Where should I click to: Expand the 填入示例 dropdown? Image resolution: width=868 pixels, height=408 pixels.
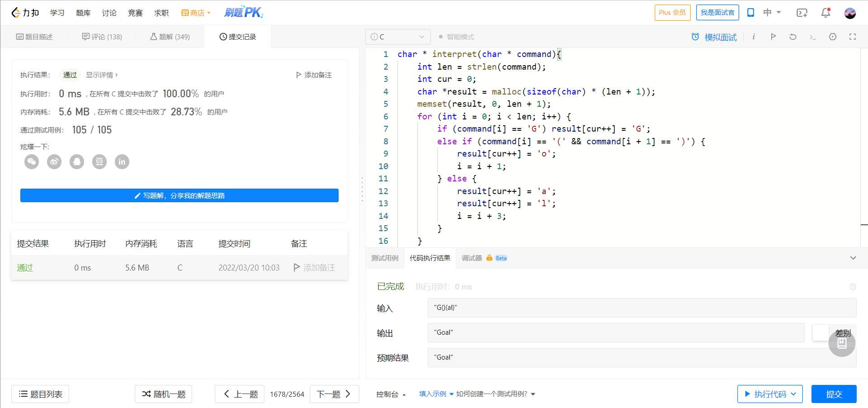coord(436,394)
